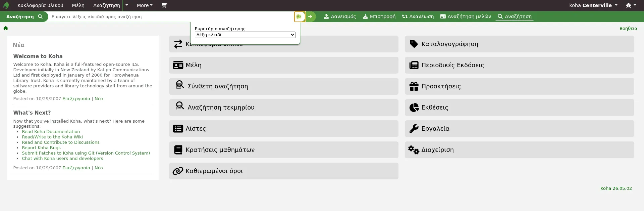The image size is (644, 211).
Task: Click the Κυκλοφορία υλικού exchange arrows icon
Action: (178, 44)
